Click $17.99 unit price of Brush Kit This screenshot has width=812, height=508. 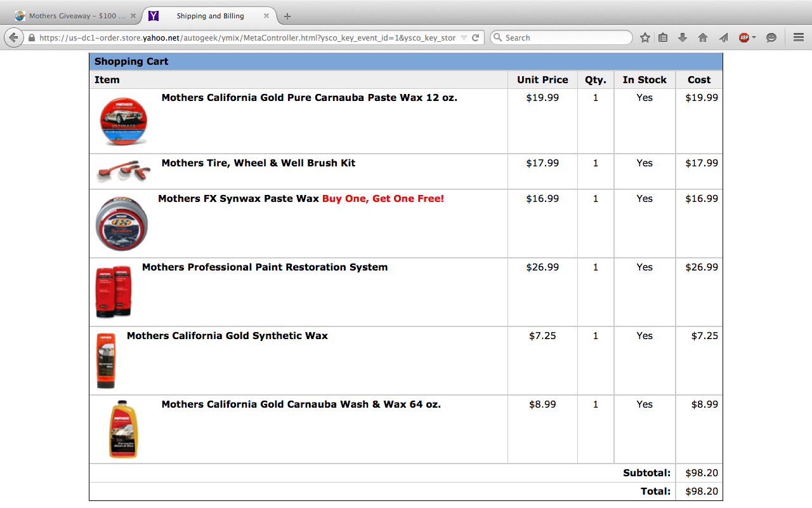(x=542, y=163)
